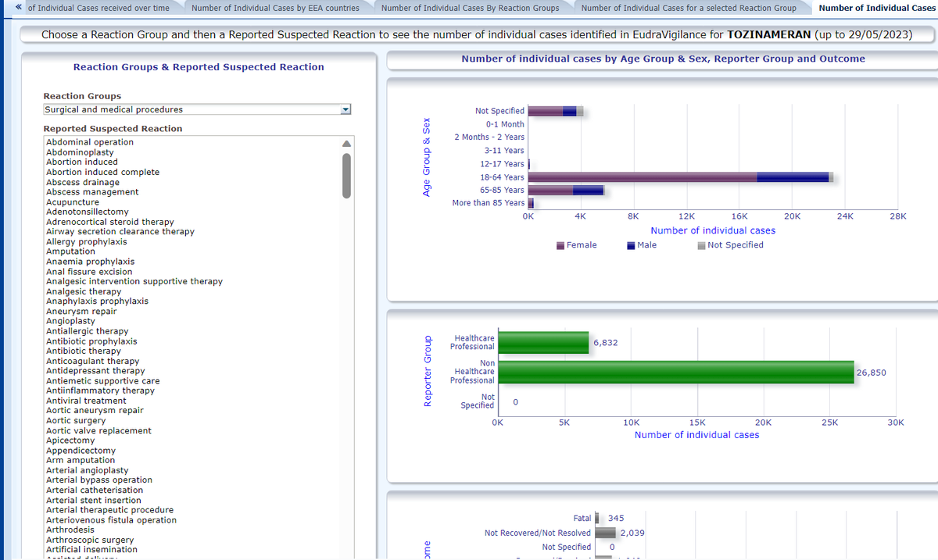Viewport: 938px width, 560px height.
Task: Click the tab scroll-left double chevron
Action: (18, 8)
